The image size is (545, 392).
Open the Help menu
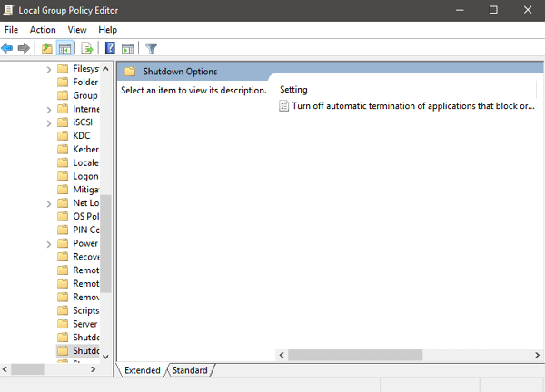click(x=108, y=30)
